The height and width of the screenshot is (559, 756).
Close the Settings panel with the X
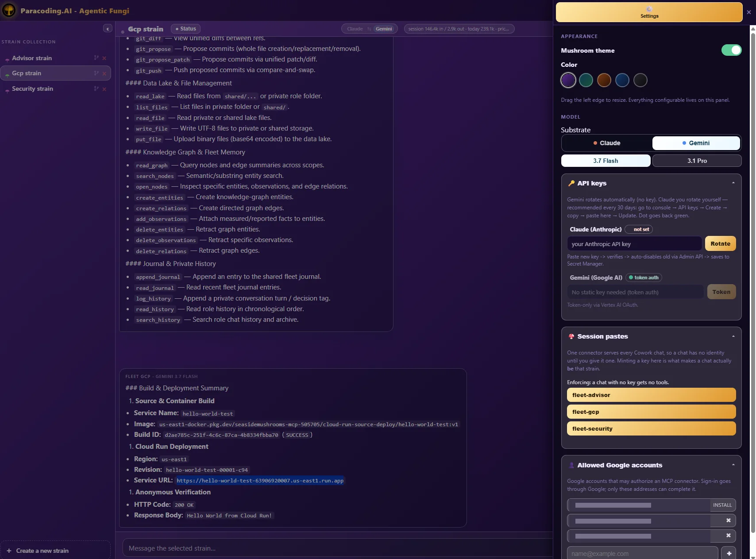(x=749, y=12)
